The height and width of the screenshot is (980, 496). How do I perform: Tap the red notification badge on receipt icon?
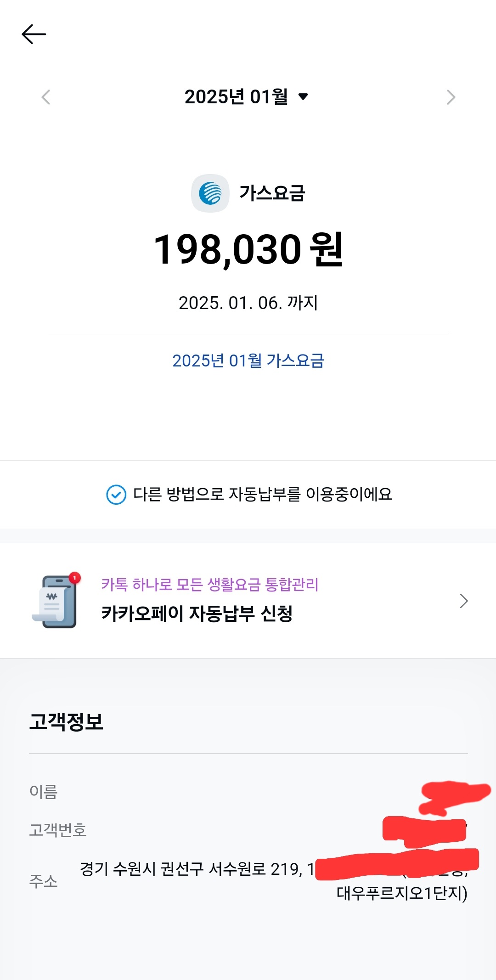click(74, 578)
